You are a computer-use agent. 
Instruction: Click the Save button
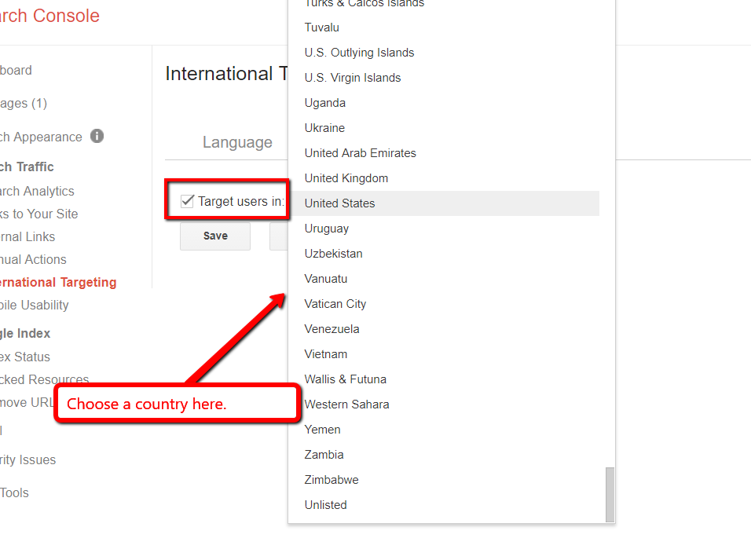click(214, 236)
